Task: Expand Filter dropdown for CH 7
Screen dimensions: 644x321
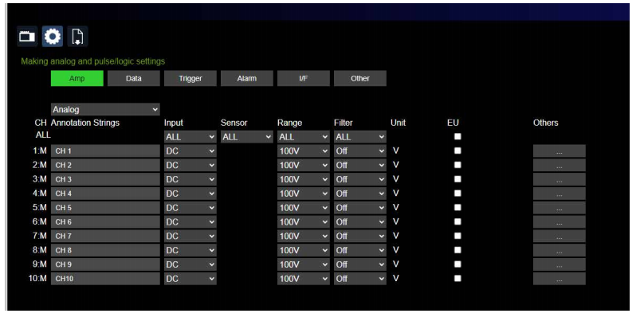Action: 359,237
